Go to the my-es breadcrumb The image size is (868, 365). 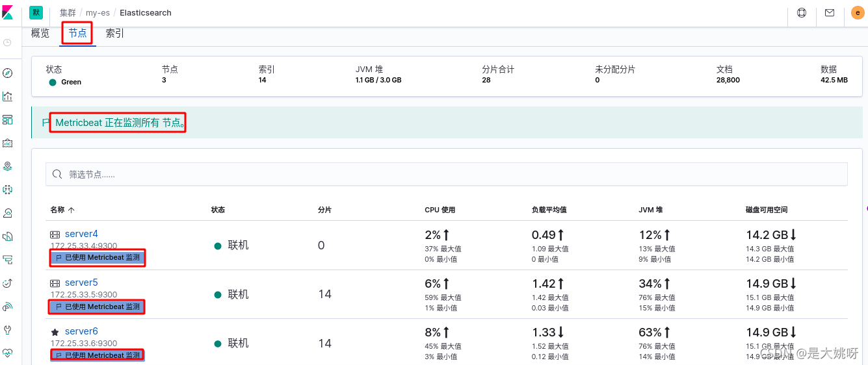pyautogui.click(x=98, y=12)
